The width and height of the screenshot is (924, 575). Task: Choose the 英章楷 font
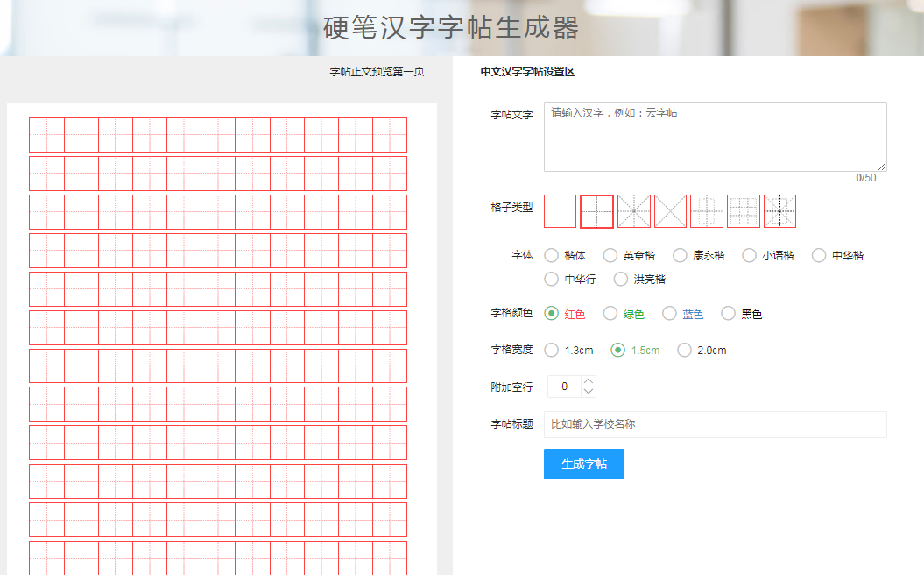point(629,255)
